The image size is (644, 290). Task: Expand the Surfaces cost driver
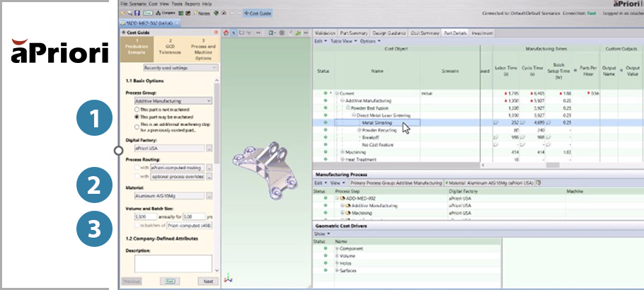point(337,271)
